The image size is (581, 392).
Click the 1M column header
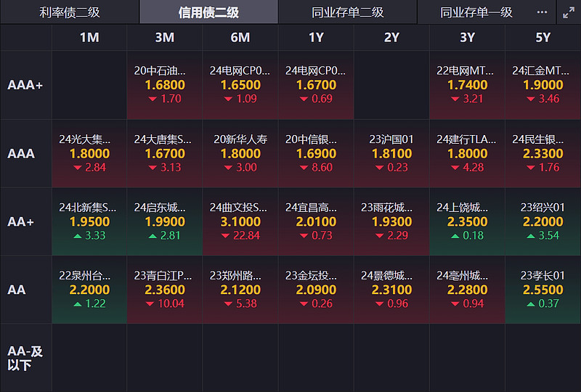(89, 38)
